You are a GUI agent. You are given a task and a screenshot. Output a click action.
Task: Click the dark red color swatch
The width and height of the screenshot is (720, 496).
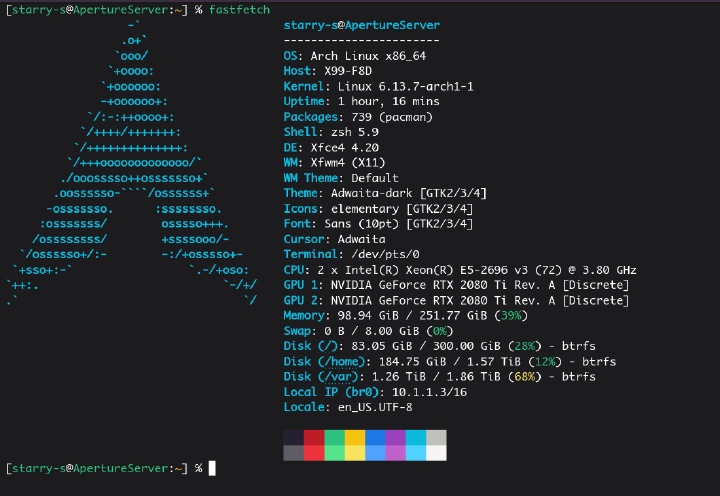click(314, 438)
